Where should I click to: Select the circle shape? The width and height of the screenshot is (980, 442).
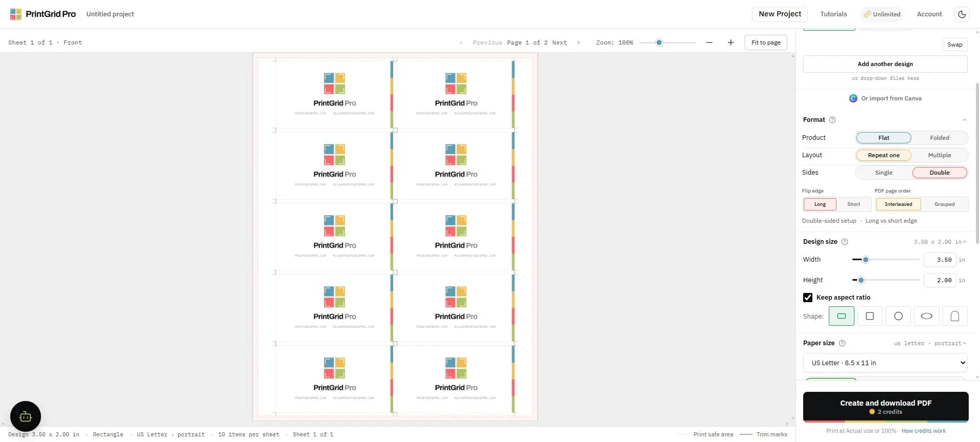[899, 316]
